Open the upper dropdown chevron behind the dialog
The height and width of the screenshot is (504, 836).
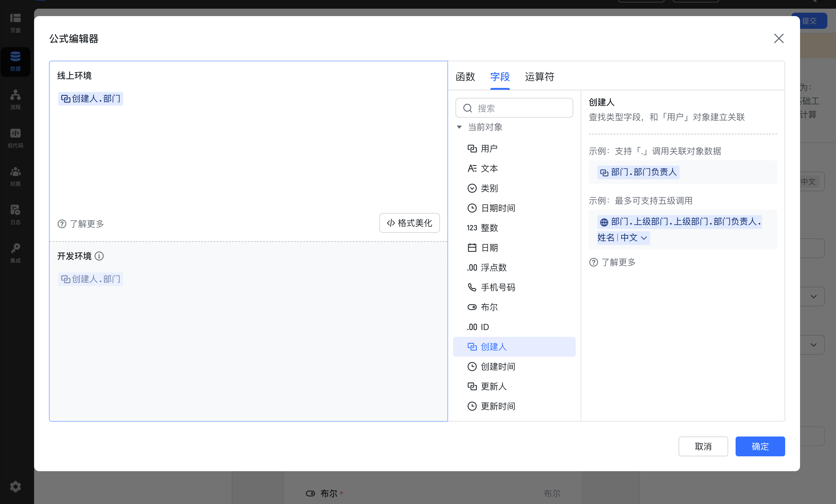click(814, 297)
